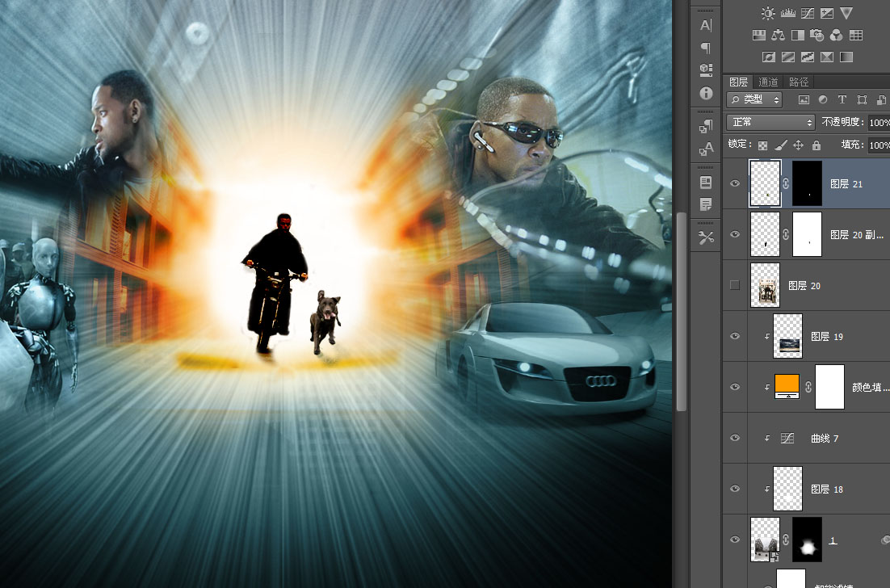Open the Info panel icon
This screenshot has height=588, width=890.
click(x=706, y=93)
